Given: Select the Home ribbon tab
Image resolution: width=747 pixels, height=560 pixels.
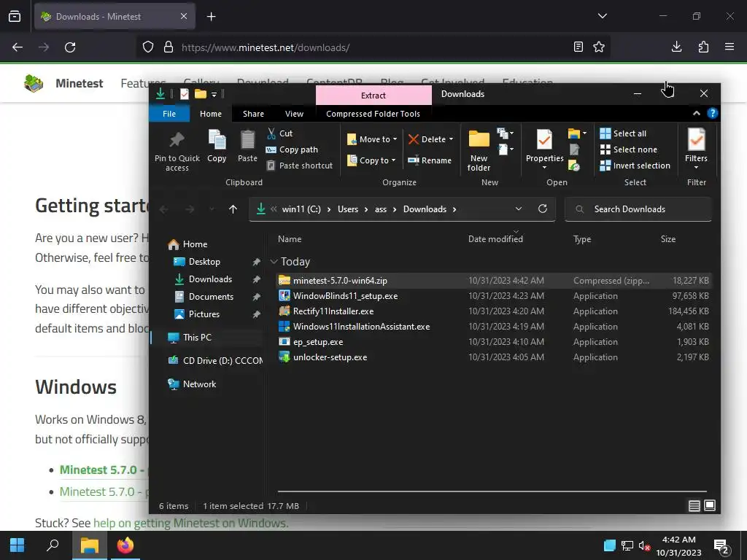Looking at the screenshot, I should (x=211, y=114).
